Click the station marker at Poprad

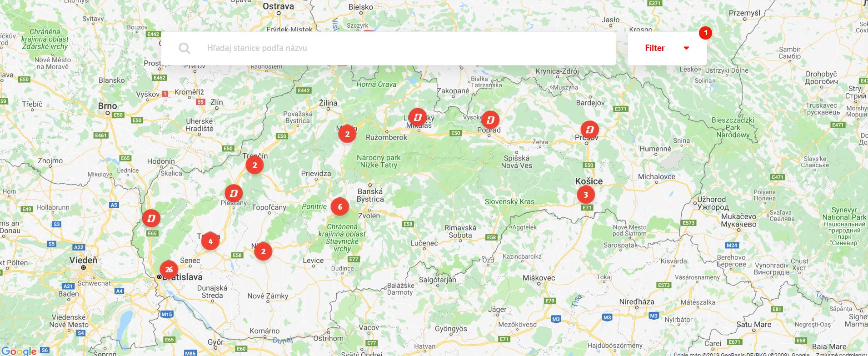pyautogui.click(x=490, y=120)
